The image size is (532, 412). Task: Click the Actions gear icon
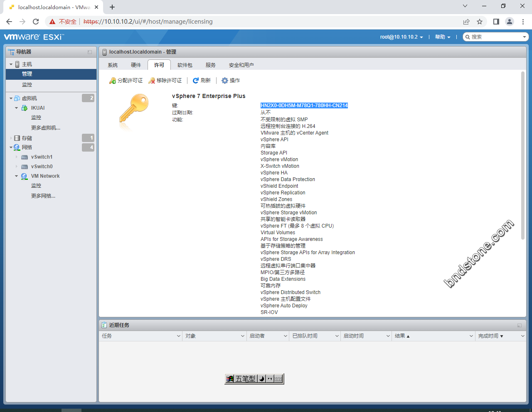[225, 81]
